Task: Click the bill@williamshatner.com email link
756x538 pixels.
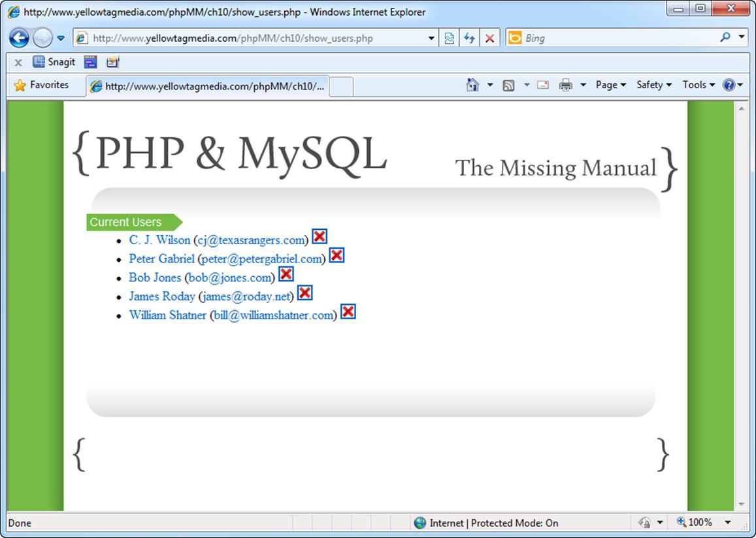Action: click(273, 315)
